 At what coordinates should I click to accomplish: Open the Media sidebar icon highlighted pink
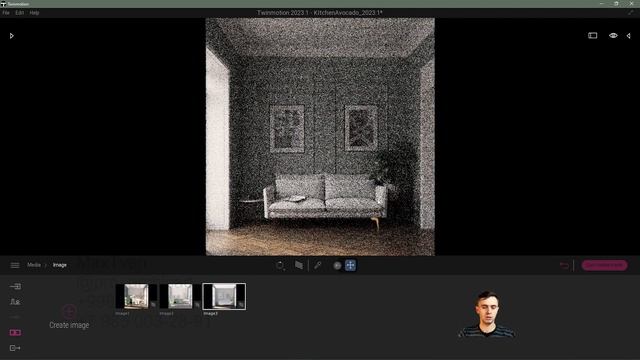tap(15, 333)
